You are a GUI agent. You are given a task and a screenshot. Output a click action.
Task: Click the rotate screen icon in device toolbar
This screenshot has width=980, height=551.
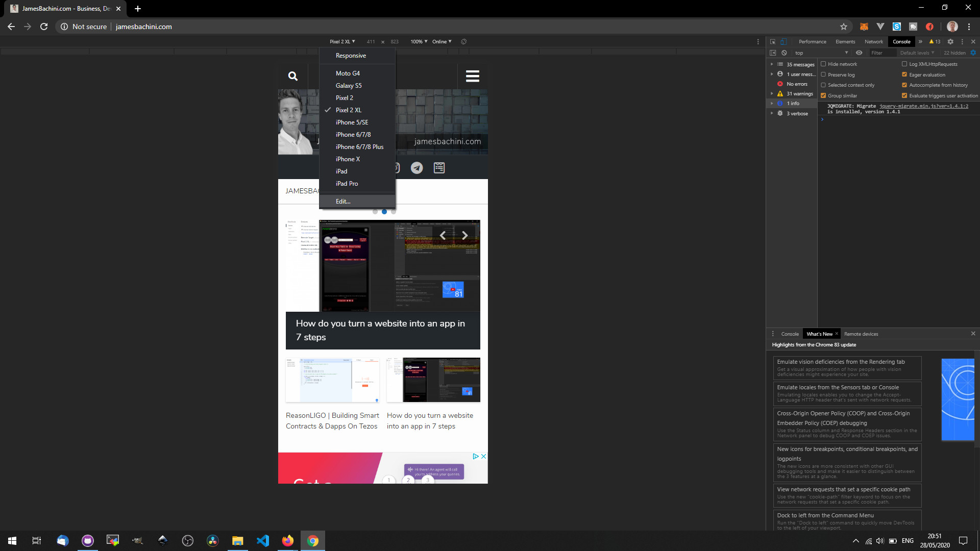463,42
